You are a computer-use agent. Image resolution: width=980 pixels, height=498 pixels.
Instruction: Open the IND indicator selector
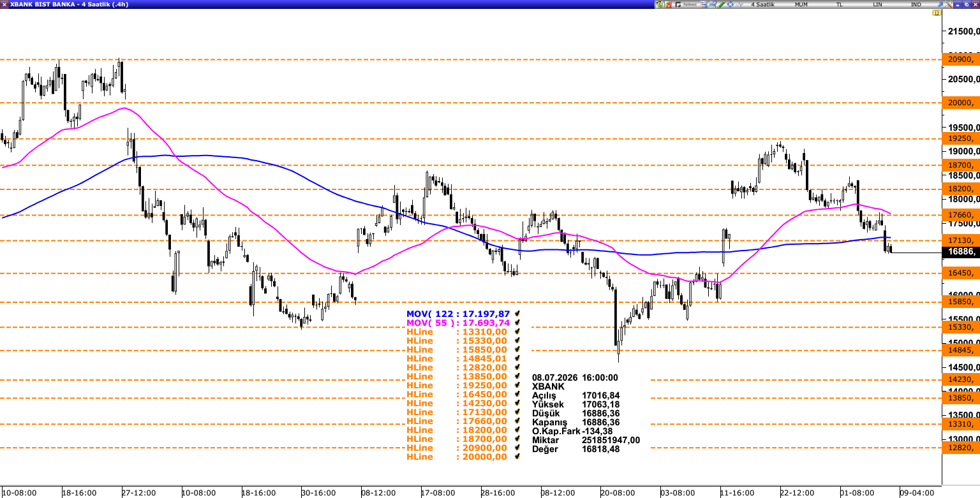click(916, 4)
